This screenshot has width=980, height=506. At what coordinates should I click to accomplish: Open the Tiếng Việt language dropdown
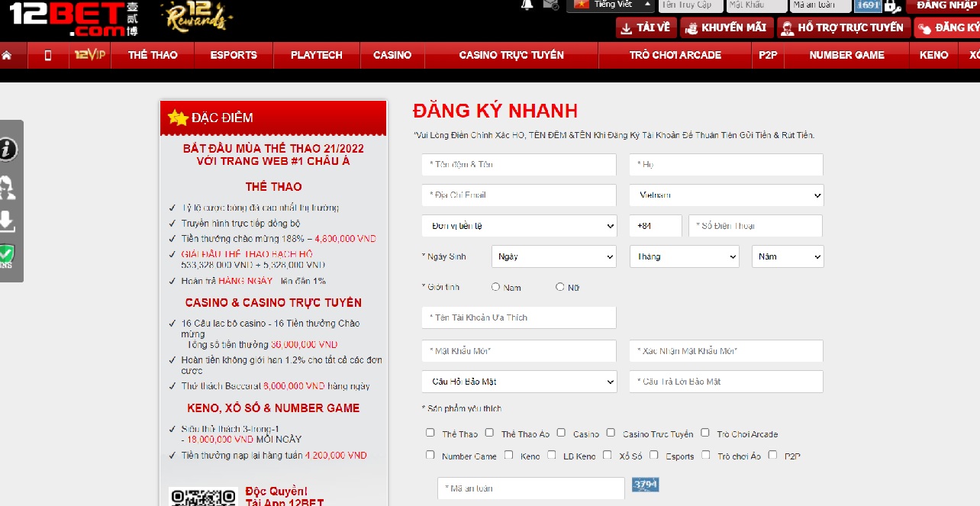click(x=611, y=5)
